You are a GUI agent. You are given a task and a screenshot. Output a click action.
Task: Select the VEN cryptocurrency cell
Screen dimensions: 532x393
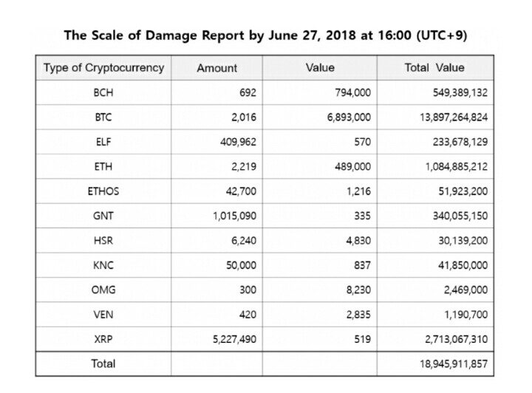tap(103, 314)
